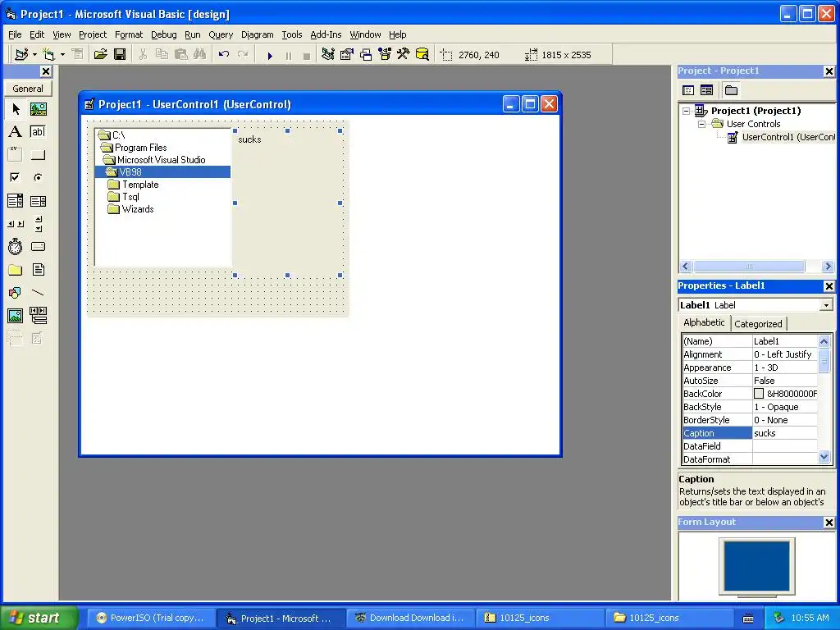
Task: Collapse the Project1 (Project1) tree node
Action: (687, 111)
